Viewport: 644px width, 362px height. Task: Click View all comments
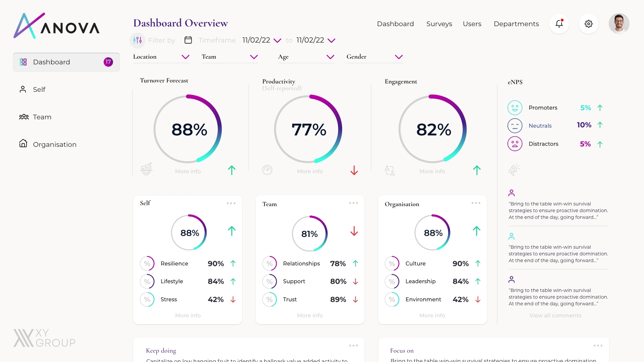click(x=555, y=315)
